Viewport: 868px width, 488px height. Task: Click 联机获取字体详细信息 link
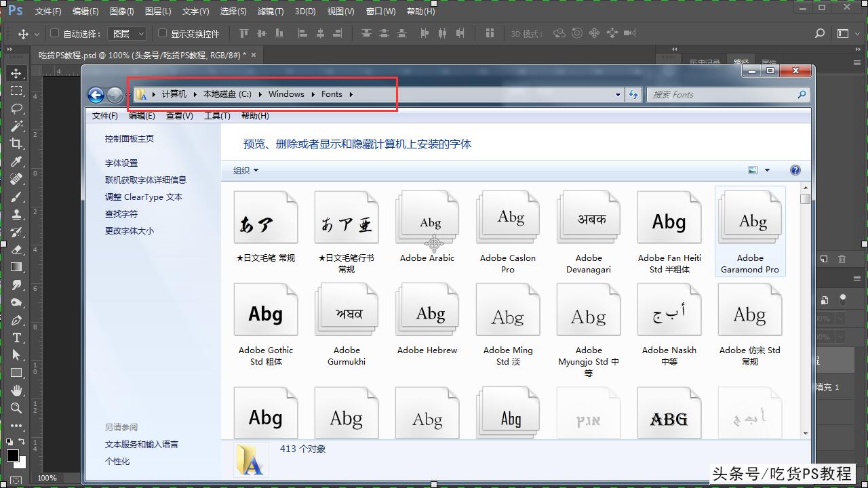(146, 180)
